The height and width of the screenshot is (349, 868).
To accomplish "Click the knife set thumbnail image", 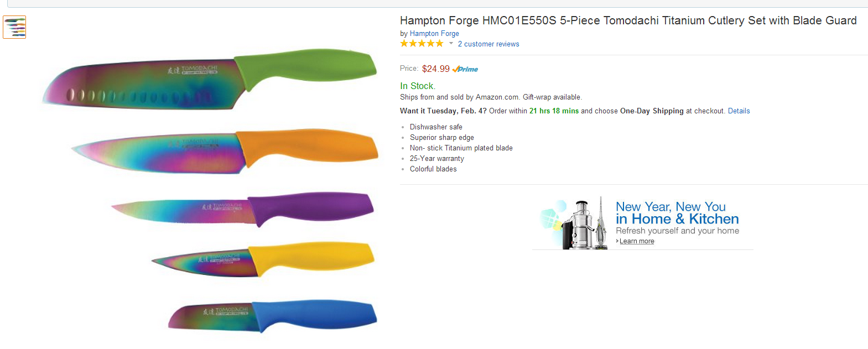I will point(14,27).
